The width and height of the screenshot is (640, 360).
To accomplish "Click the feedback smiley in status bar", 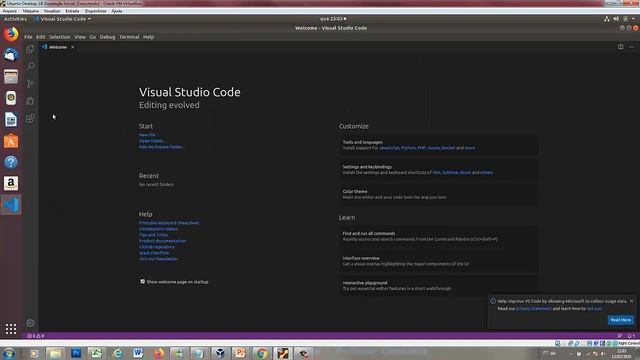I will click(619, 336).
